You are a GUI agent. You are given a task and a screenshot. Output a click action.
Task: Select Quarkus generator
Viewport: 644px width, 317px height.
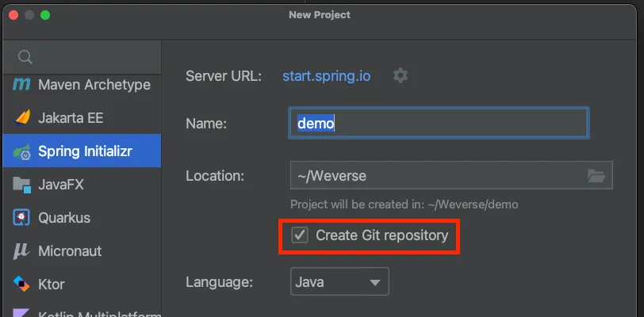(82, 218)
